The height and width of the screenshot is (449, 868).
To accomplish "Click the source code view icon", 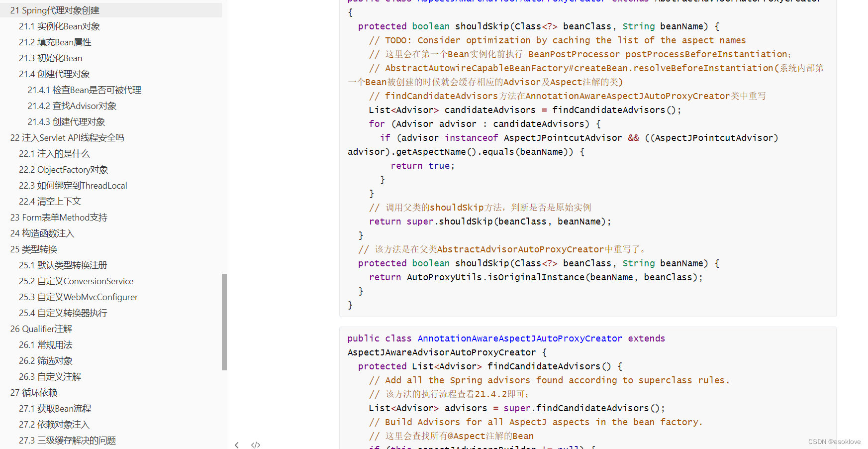I will (256, 445).
